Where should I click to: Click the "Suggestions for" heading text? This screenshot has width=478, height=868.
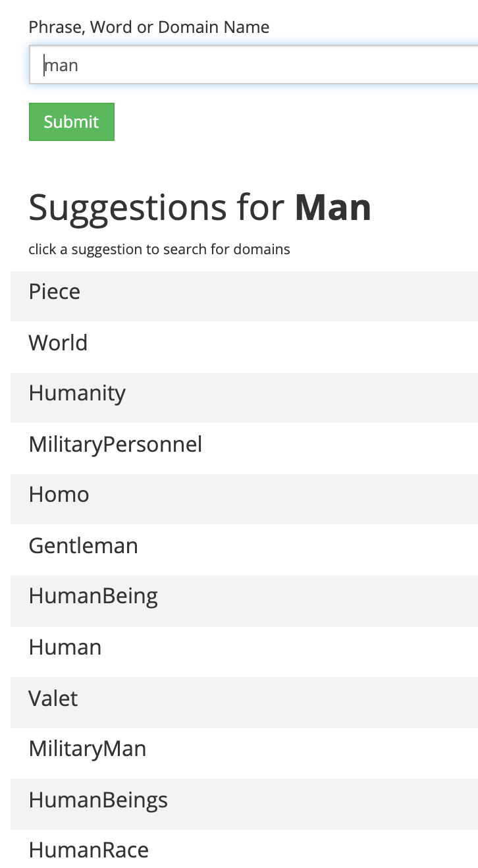click(156, 207)
